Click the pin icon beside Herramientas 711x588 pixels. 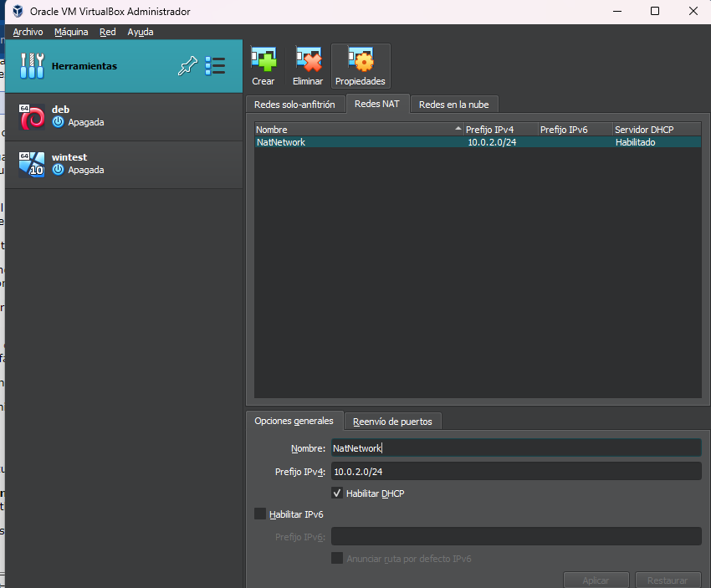[187, 66]
